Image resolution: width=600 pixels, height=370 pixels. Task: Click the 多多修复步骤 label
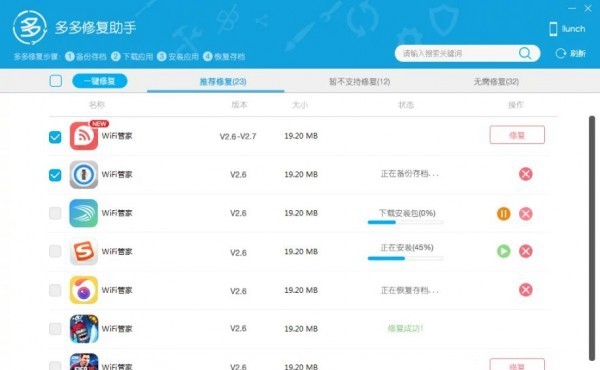click(x=36, y=57)
